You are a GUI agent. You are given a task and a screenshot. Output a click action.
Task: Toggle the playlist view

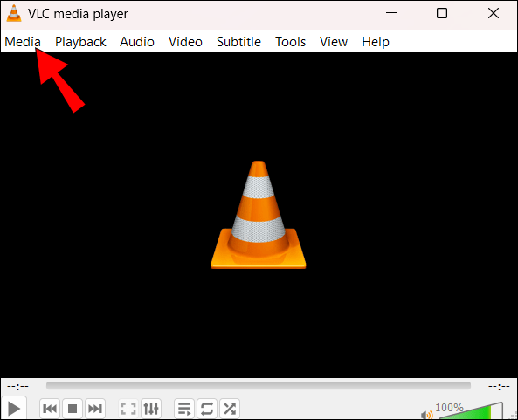pos(184,409)
